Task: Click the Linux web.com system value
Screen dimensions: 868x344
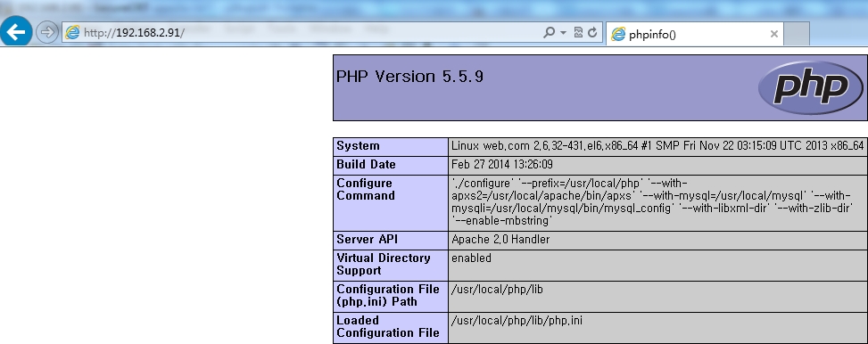Action: (x=657, y=146)
